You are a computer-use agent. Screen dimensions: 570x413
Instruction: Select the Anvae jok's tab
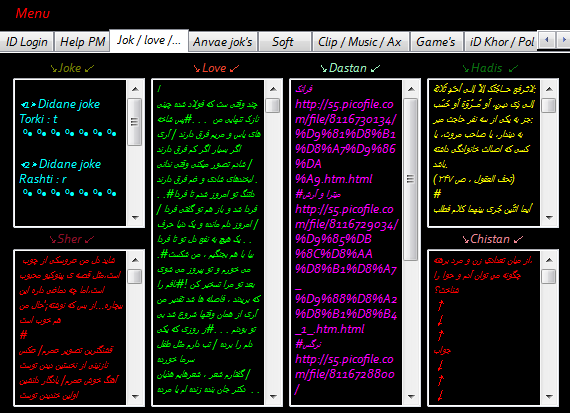point(222,42)
